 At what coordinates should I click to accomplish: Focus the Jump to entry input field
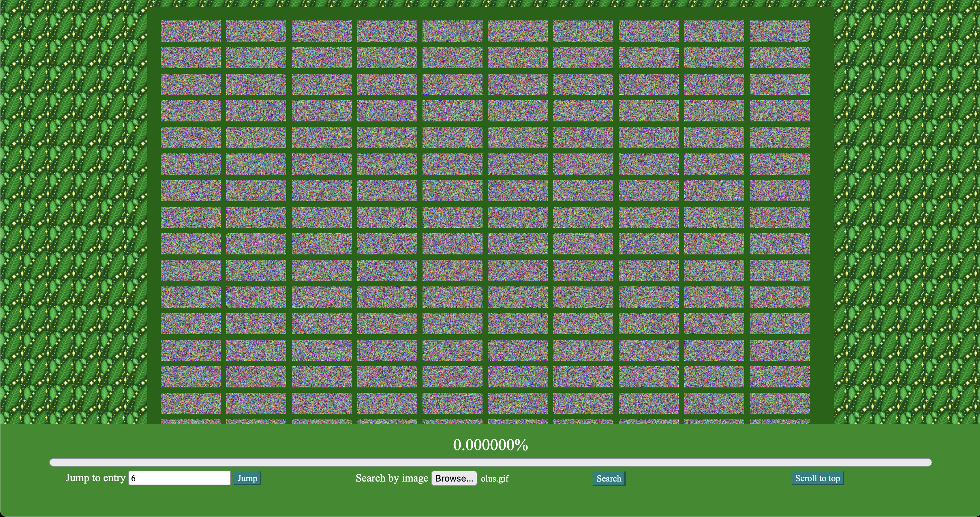(180, 478)
